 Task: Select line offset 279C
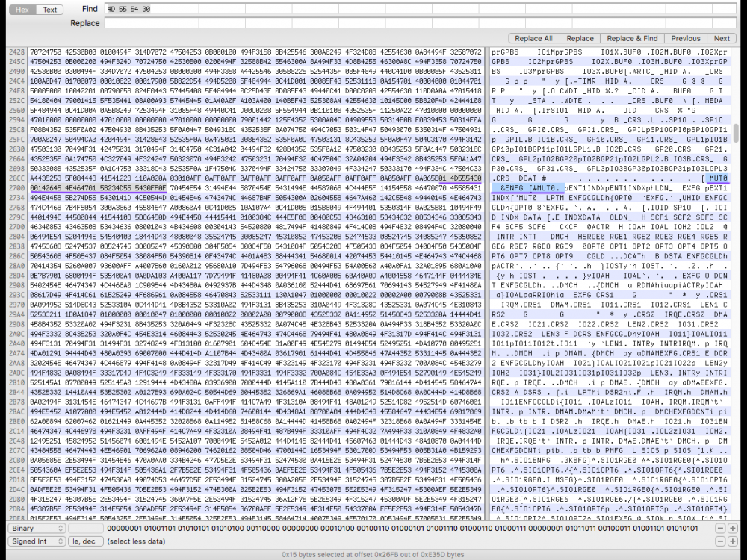coord(16,217)
